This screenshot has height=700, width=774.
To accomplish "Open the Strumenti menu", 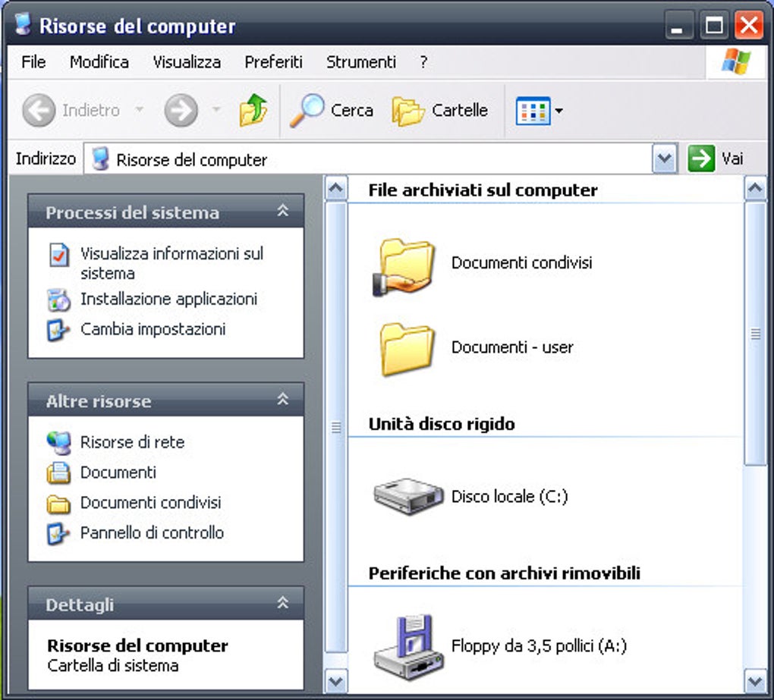I will tap(361, 61).
